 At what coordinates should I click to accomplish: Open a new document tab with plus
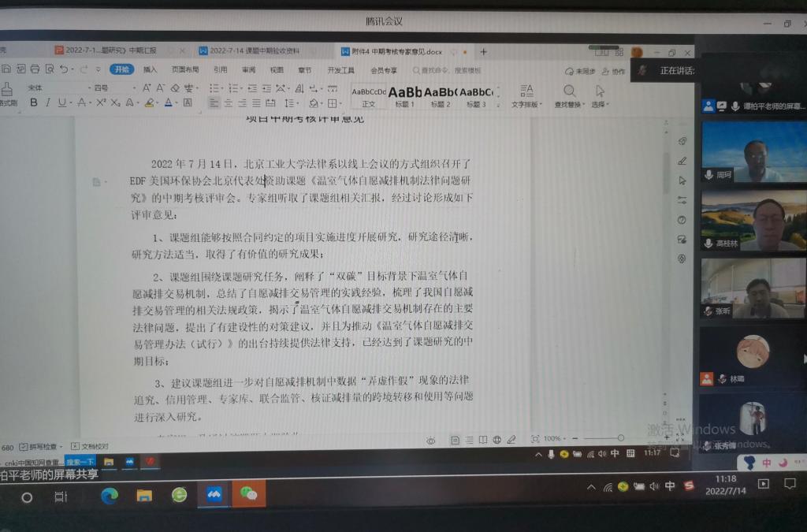pos(483,51)
